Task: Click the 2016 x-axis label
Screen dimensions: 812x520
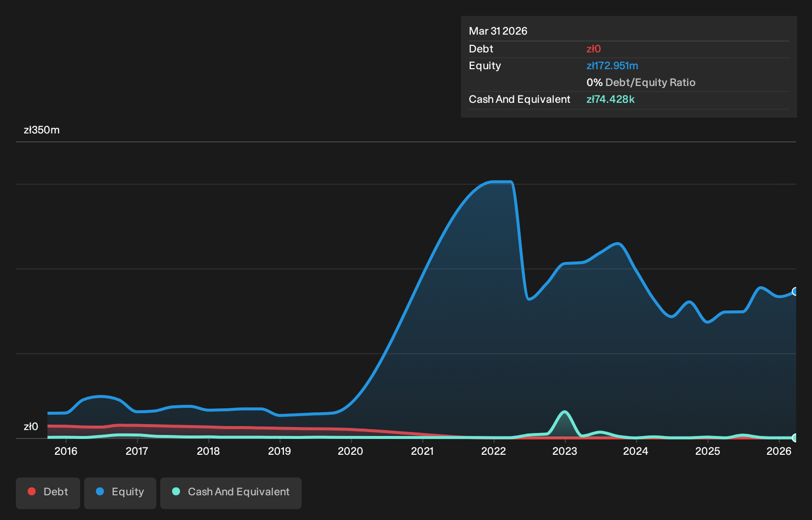Action: click(x=66, y=451)
